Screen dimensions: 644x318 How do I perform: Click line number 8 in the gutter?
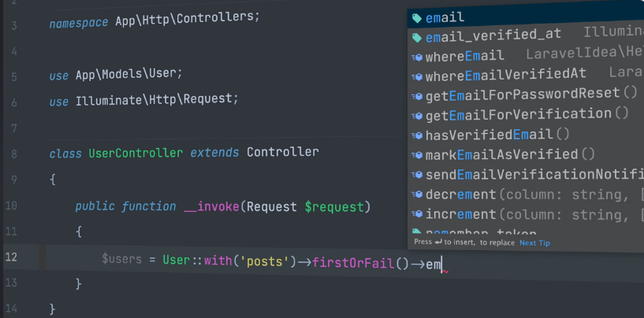[14, 155]
